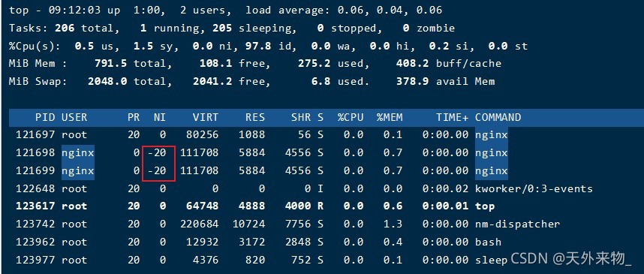Click VIRT value 64748
Screen dimensions: 644x274
click(x=202, y=206)
